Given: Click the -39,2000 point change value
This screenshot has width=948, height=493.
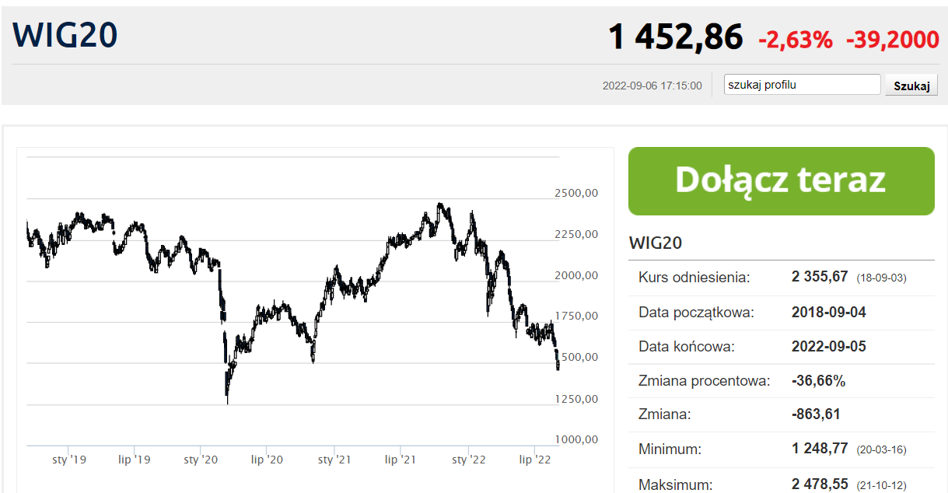Looking at the screenshot, I should point(892,40).
